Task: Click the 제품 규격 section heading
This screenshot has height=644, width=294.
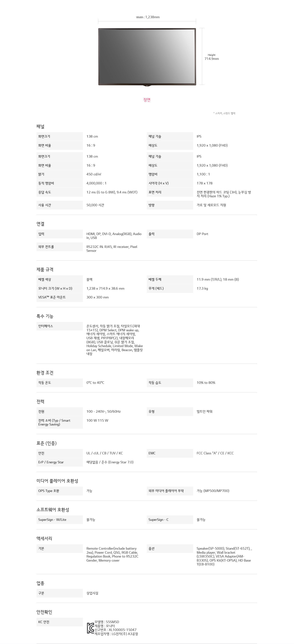Action: 45,270
